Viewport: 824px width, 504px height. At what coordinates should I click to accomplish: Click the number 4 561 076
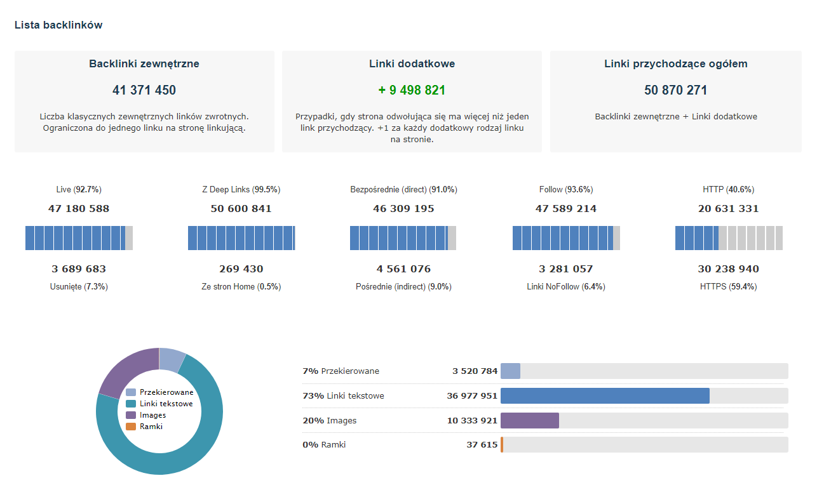(x=403, y=269)
